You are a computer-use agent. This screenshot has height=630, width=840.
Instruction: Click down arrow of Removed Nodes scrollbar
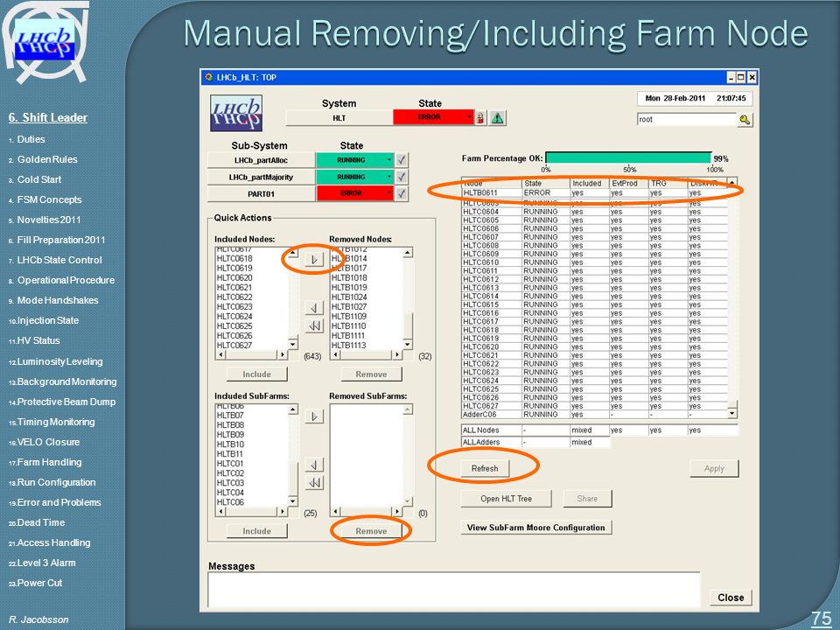(x=408, y=345)
